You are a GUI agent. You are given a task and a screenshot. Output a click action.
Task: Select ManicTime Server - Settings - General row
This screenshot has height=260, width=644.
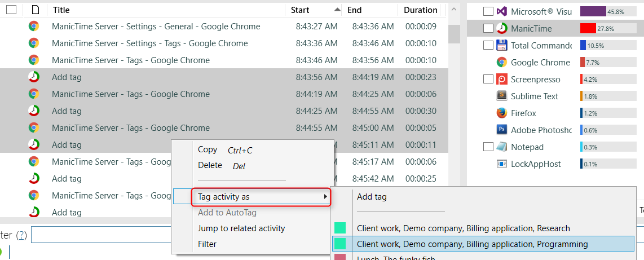point(224,27)
